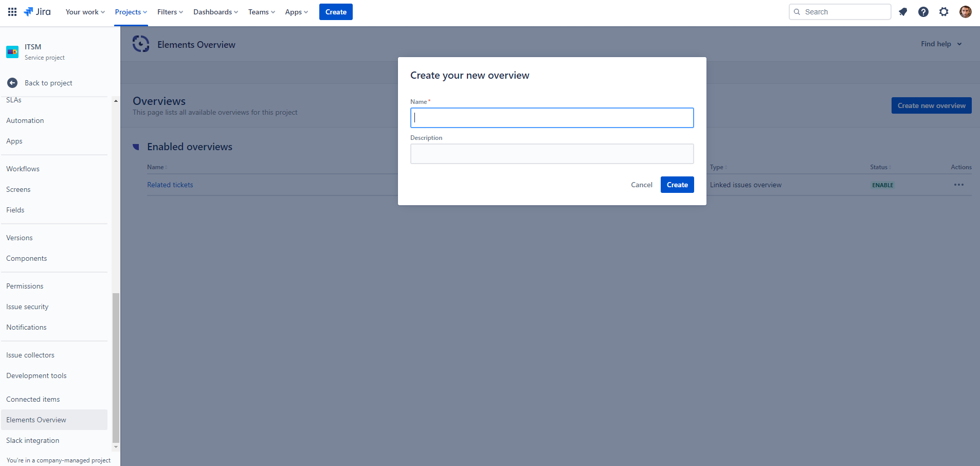Viewport: 980px width, 466px height.
Task: Collapse the Enabled overviews section
Action: [x=136, y=147]
